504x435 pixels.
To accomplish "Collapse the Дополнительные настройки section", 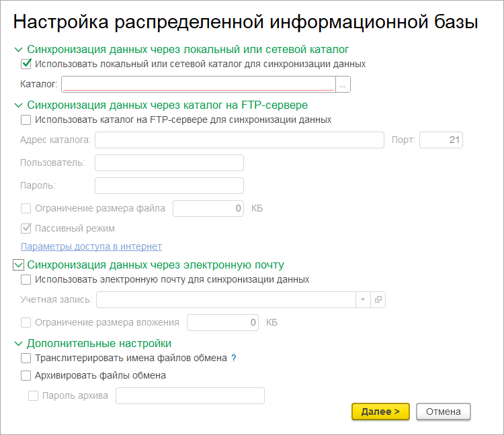I will [x=18, y=344].
